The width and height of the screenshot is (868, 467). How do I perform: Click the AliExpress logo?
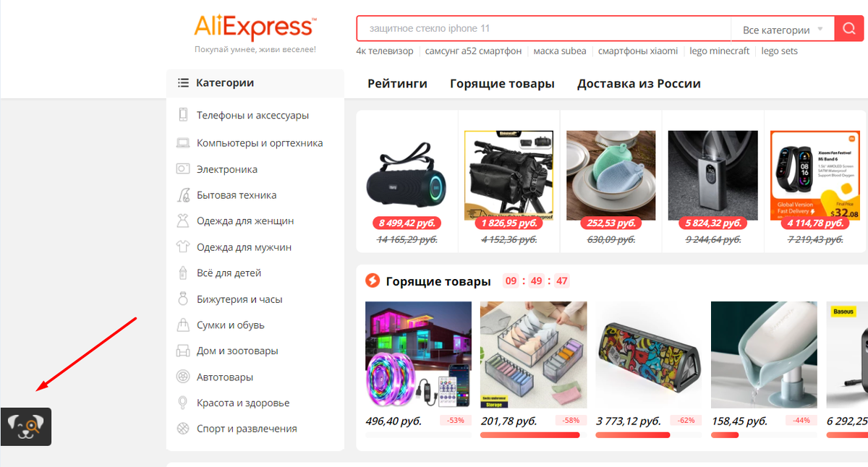click(254, 27)
